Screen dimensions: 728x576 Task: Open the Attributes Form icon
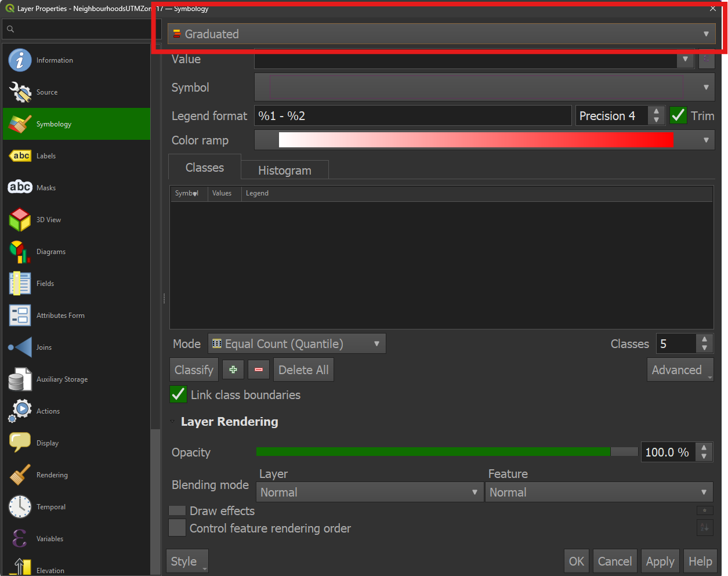(20, 316)
